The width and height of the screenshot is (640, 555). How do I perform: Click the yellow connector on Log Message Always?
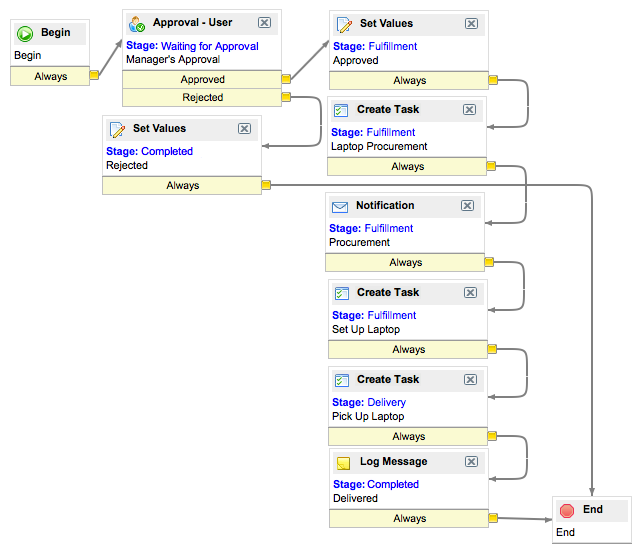click(493, 518)
